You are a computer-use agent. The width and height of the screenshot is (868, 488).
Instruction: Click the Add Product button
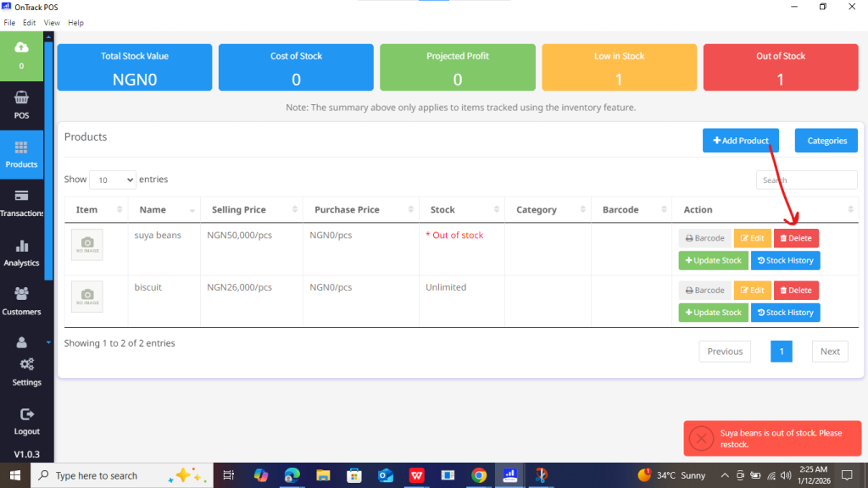pyautogui.click(x=740, y=141)
